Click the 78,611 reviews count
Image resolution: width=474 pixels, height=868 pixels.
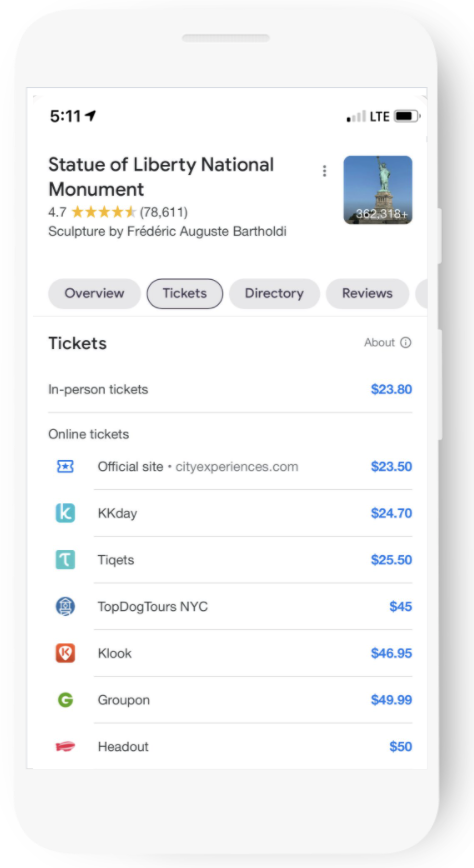point(164,212)
